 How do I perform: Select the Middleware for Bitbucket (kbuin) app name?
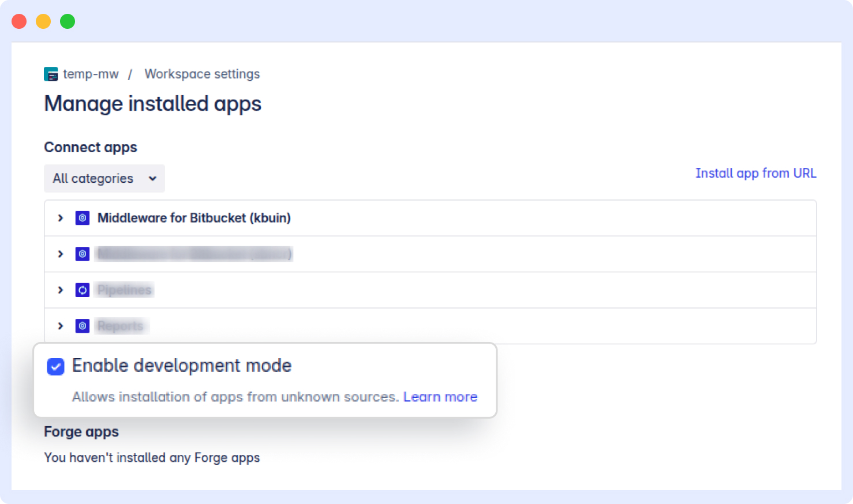pyautogui.click(x=194, y=218)
